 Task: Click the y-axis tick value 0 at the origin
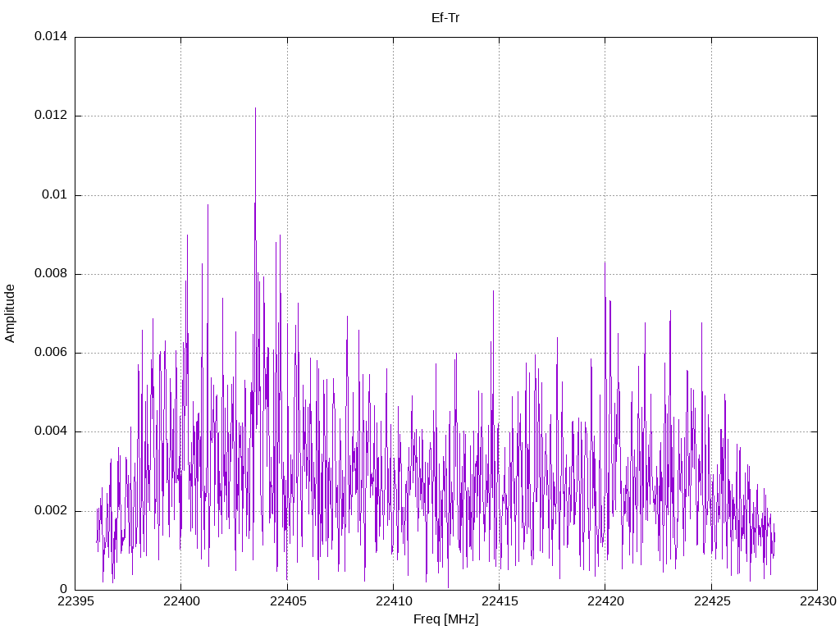tap(64, 589)
